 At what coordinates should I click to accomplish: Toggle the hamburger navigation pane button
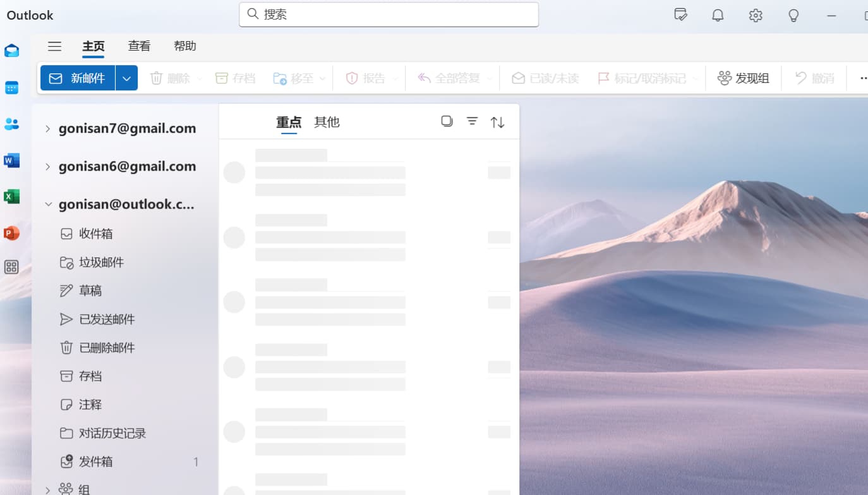[55, 46]
